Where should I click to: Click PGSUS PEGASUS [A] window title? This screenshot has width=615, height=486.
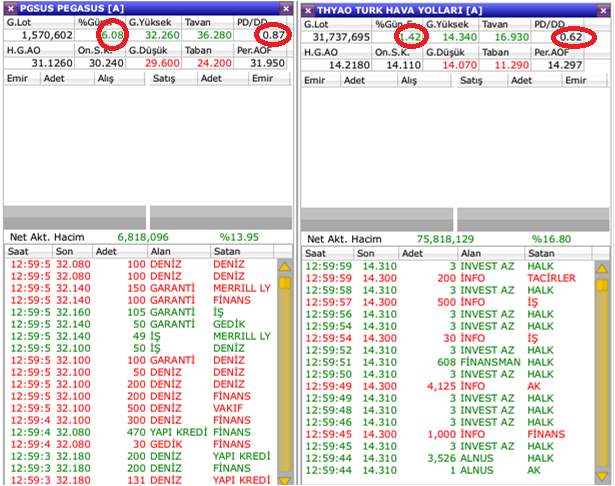tap(72, 8)
